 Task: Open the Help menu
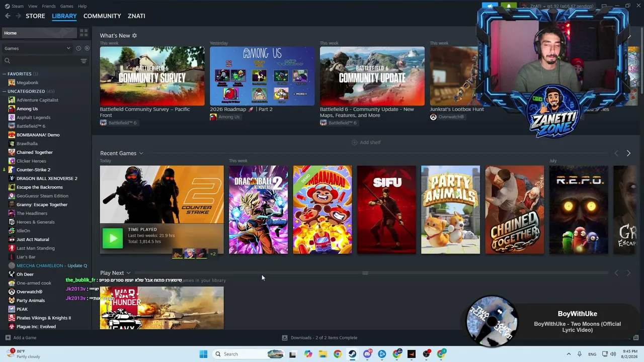(x=82, y=6)
